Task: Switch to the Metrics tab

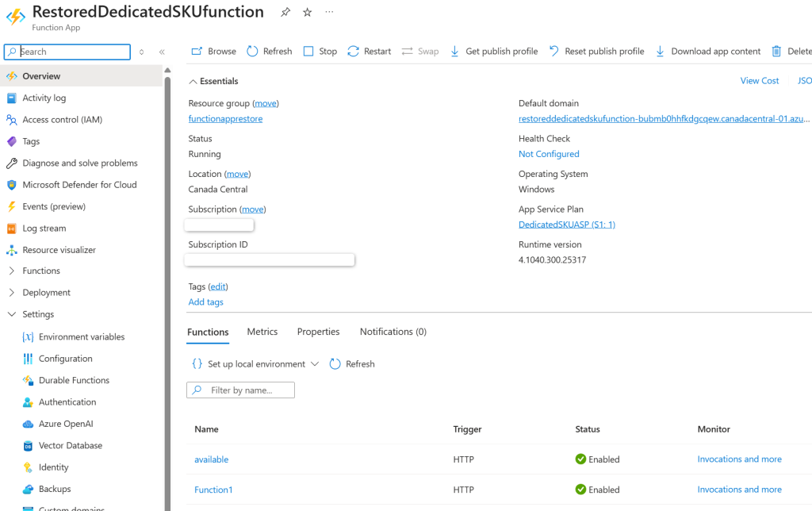Action: pyautogui.click(x=262, y=332)
